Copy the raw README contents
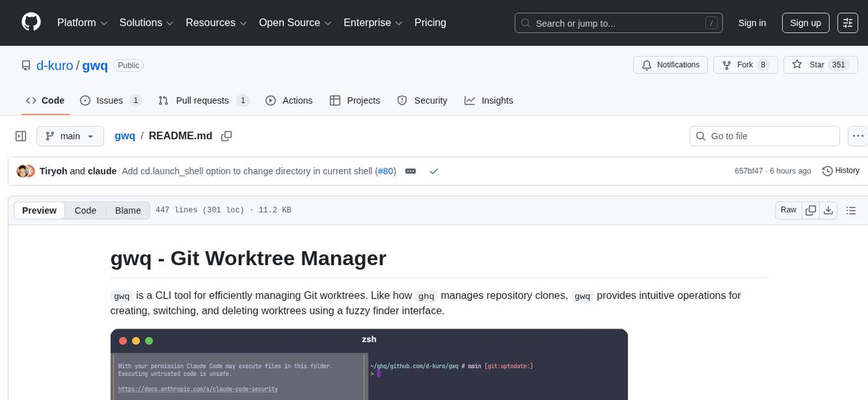Viewport: 868px width, 400px height. click(811, 210)
